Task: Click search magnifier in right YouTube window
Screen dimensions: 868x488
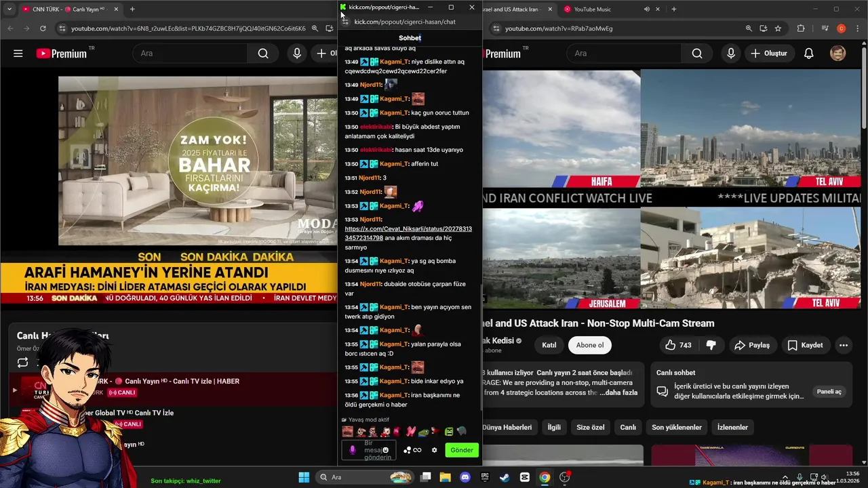Action: point(697,54)
